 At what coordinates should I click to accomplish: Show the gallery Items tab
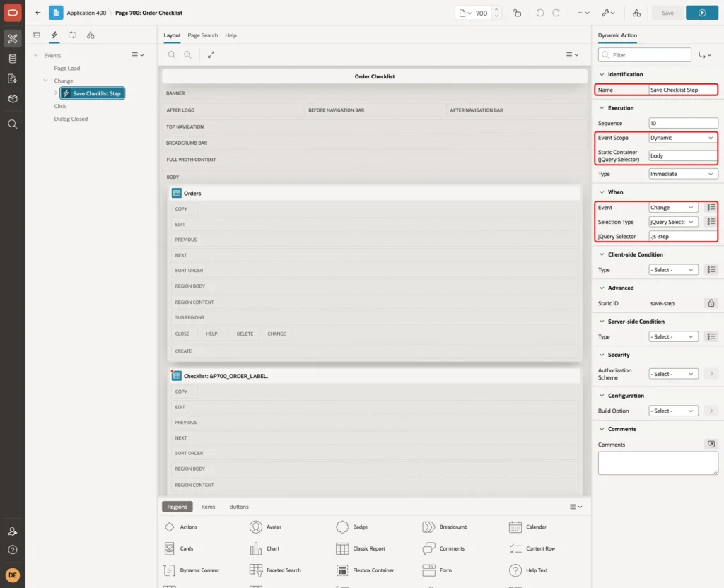tap(208, 507)
